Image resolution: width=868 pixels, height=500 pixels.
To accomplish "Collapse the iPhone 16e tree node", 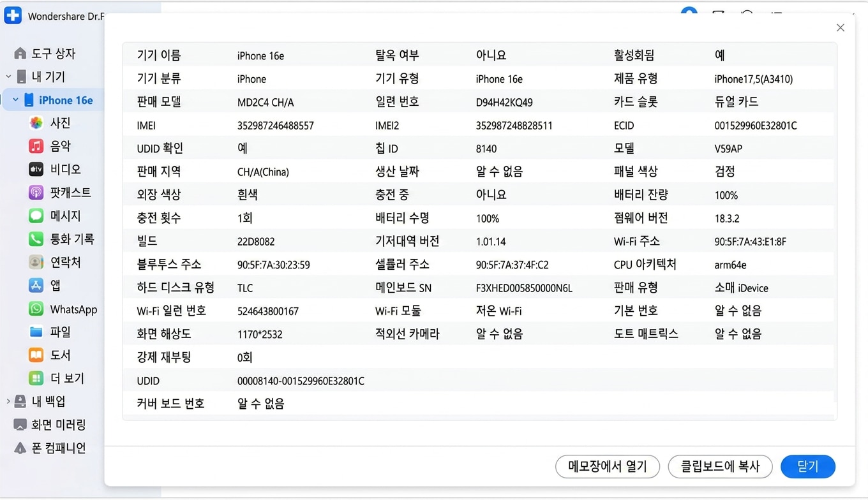I will [x=16, y=100].
